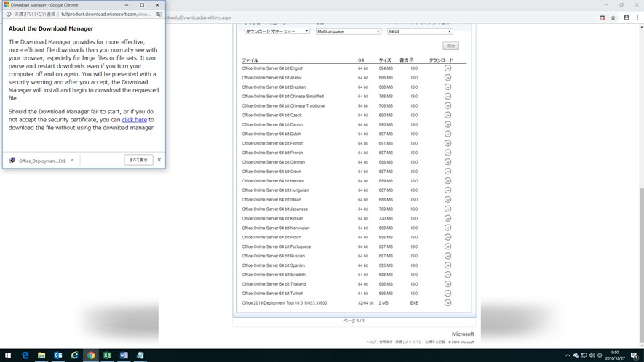Download Office Online Server 64 bit Dutch

coord(448,134)
